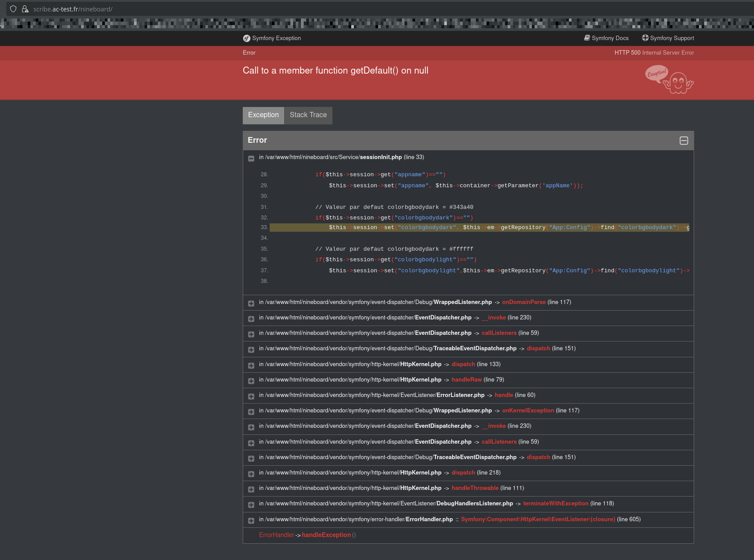
Task: Expand HttpKernel.php handleRaw trace entry
Action: (x=251, y=381)
